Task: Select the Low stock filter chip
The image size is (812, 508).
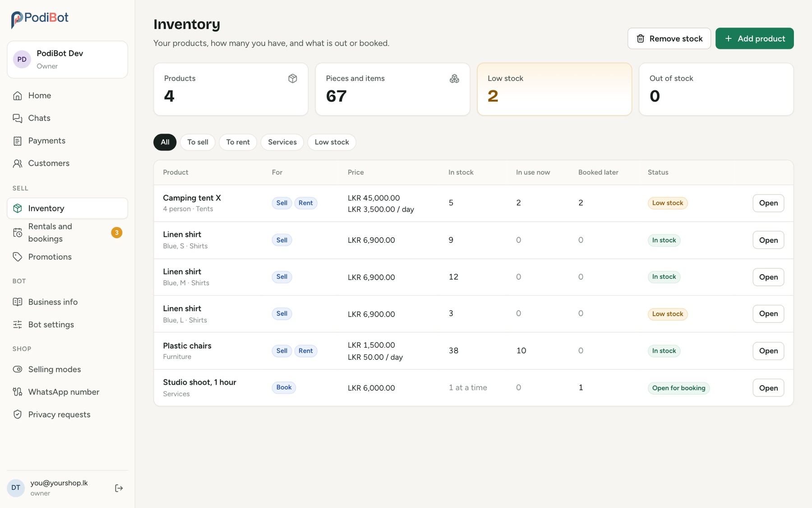Action: pyautogui.click(x=332, y=142)
